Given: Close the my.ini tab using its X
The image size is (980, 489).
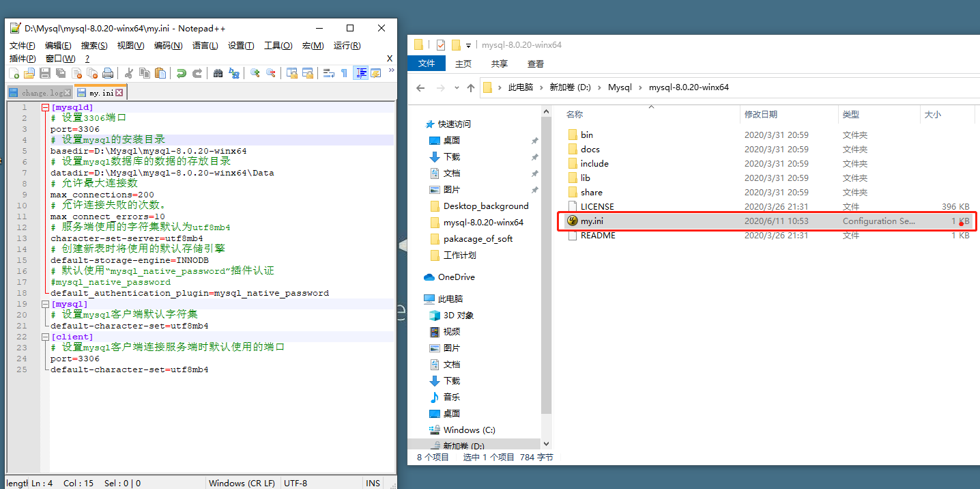Looking at the screenshot, I should pyautogui.click(x=119, y=92).
